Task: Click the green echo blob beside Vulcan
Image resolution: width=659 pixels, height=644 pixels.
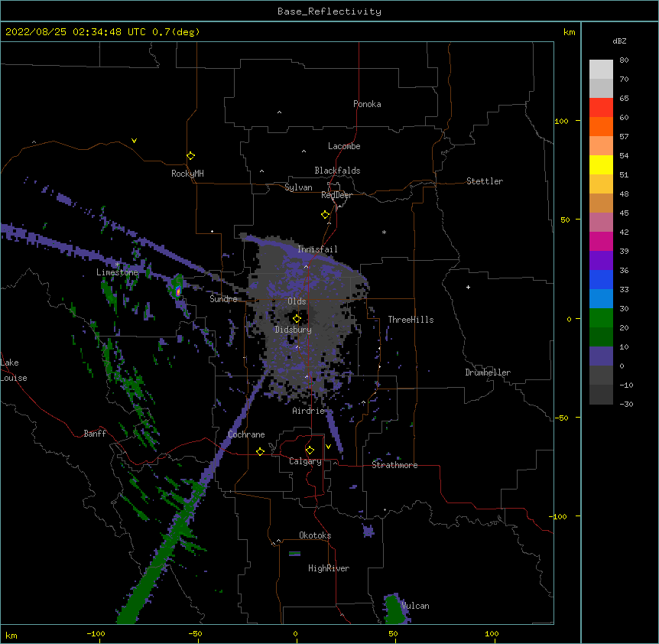Action: point(394,610)
